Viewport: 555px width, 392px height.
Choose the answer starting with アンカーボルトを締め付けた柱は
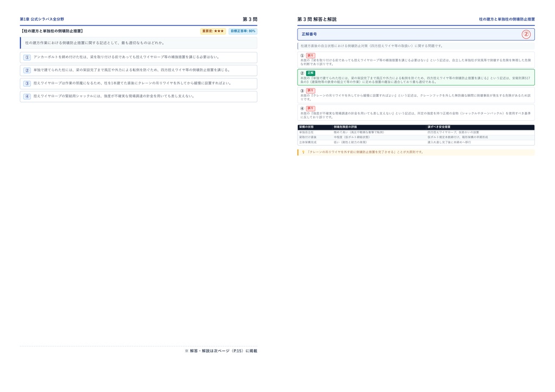pyautogui.click(x=138, y=57)
